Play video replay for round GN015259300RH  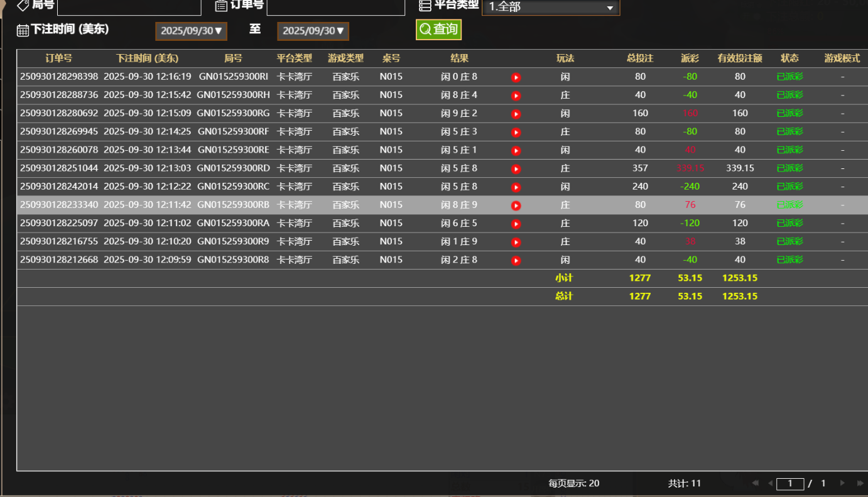point(516,96)
